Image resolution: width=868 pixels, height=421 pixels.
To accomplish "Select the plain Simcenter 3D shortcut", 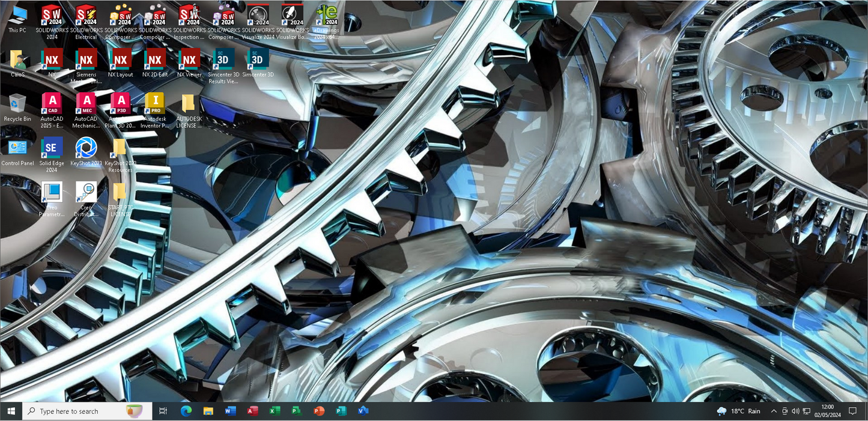I will (x=258, y=63).
